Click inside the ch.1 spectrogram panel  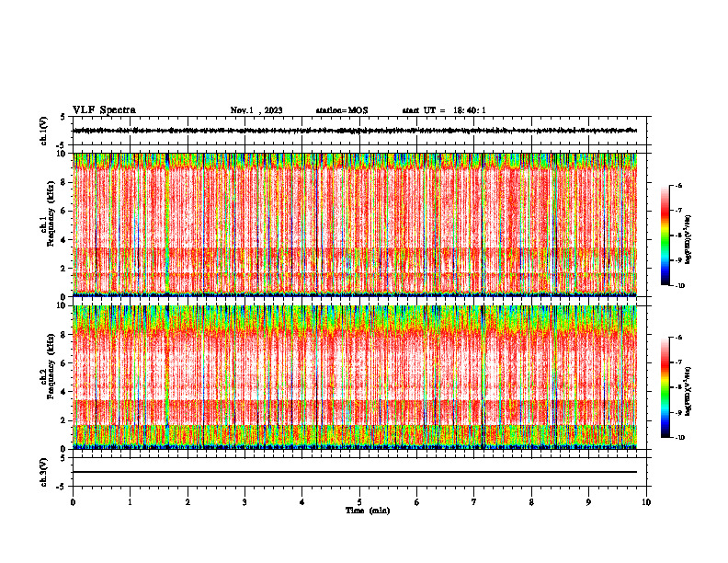click(x=355, y=224)
